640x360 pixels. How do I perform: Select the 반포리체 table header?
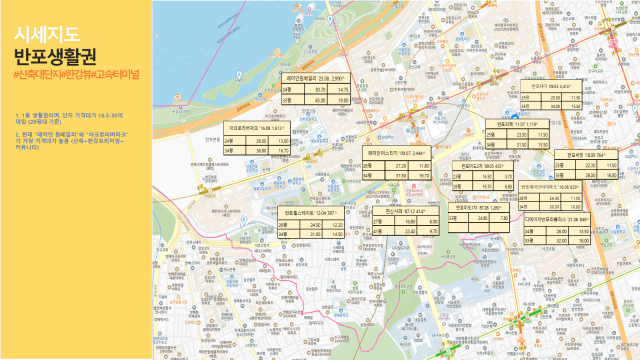click(x=517, y=124)
